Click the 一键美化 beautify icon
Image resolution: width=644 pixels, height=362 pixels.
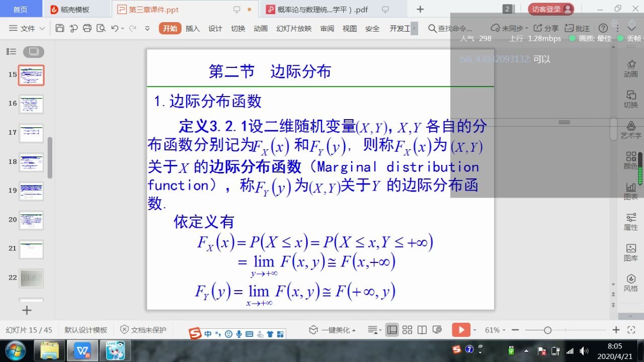click(313, 330)
